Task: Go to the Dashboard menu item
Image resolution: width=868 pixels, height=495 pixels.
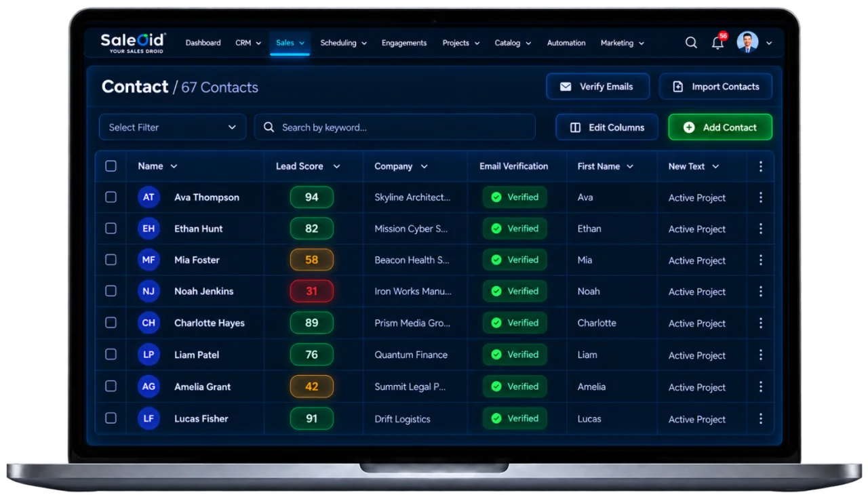Action: (x=203, y=43)
